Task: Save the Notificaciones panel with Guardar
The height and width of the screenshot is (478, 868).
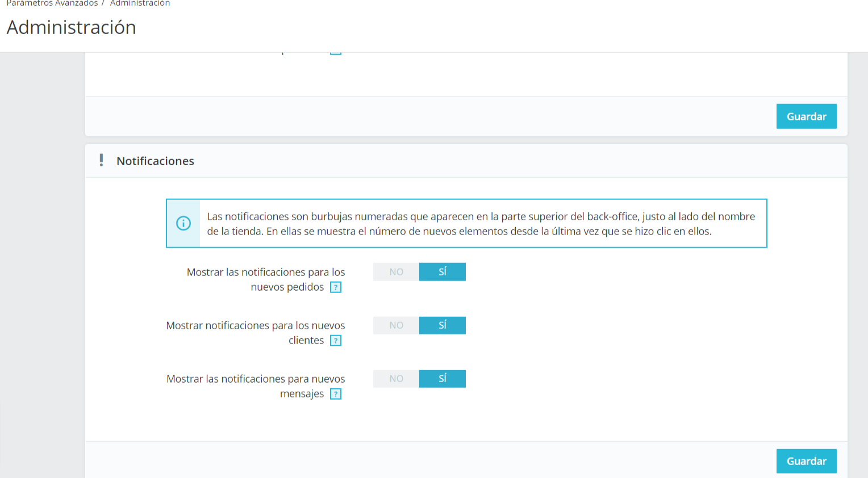Action: point(807,461)
